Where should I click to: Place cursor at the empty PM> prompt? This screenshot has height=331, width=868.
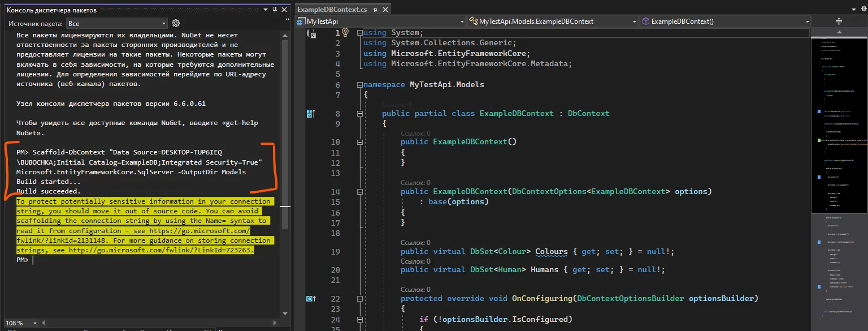point(33,260)
